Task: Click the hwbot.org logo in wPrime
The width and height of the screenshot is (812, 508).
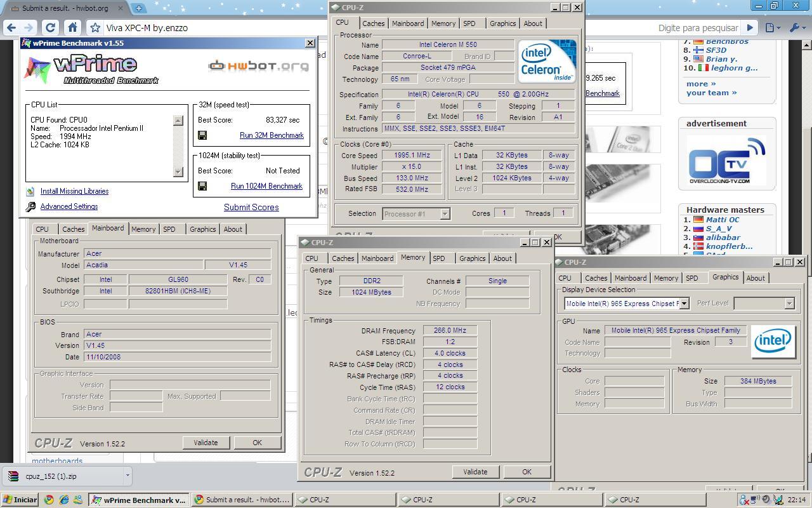Action: pos(258,66)
